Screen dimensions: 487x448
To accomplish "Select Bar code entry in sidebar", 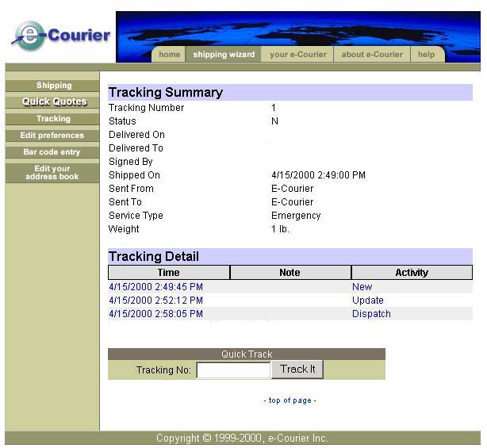I will tap(52, 152).
